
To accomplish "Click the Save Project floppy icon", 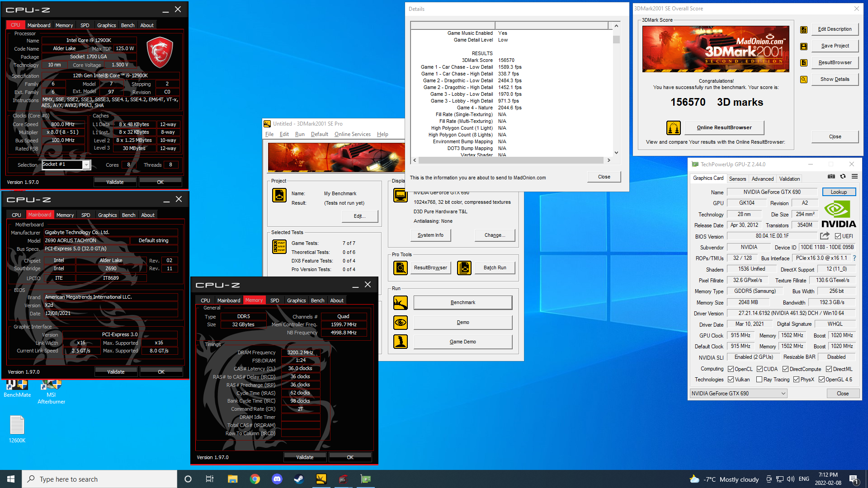I will pos(804,46).
